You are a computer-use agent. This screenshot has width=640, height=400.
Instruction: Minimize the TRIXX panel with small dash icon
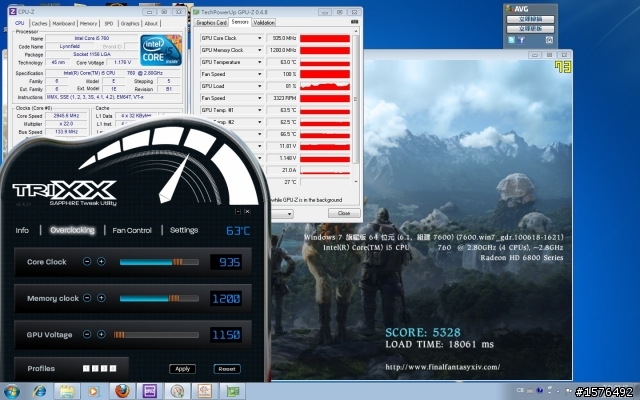point(238,211)
